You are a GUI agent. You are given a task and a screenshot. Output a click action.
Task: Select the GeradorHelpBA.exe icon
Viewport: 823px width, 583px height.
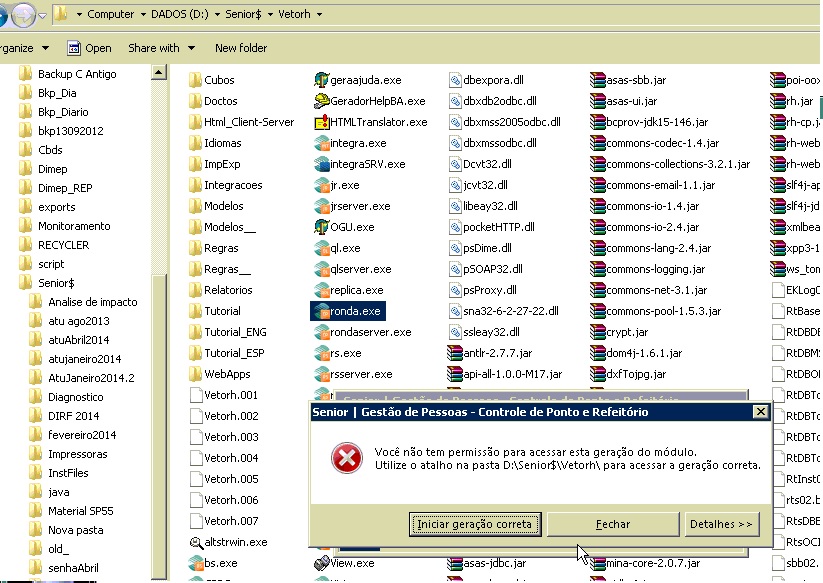coord(321,101)
